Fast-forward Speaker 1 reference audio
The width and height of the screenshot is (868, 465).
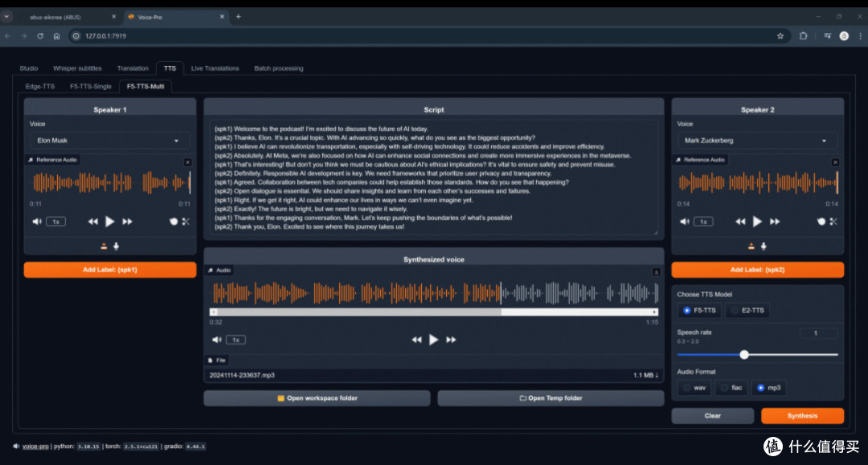127,222
